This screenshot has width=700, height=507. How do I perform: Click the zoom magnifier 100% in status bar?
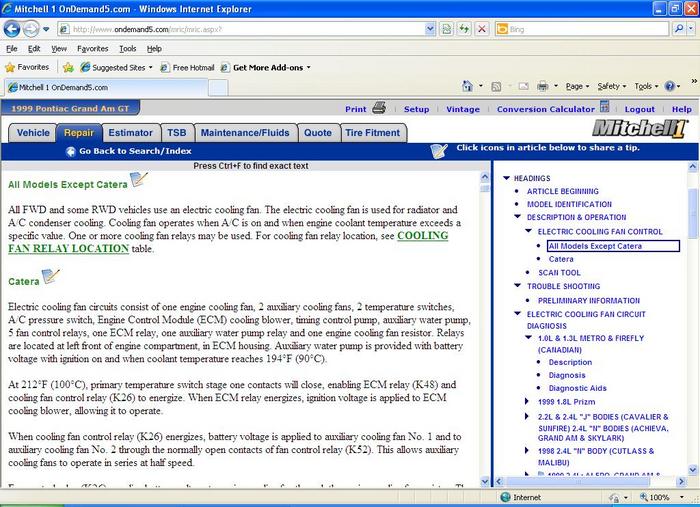click(x=655, y=497)
